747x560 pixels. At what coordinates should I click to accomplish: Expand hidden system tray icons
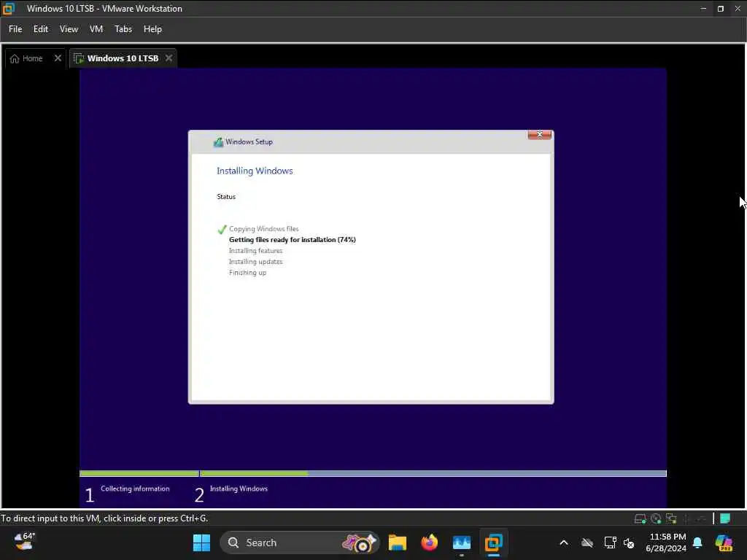(x=564, y=542)
